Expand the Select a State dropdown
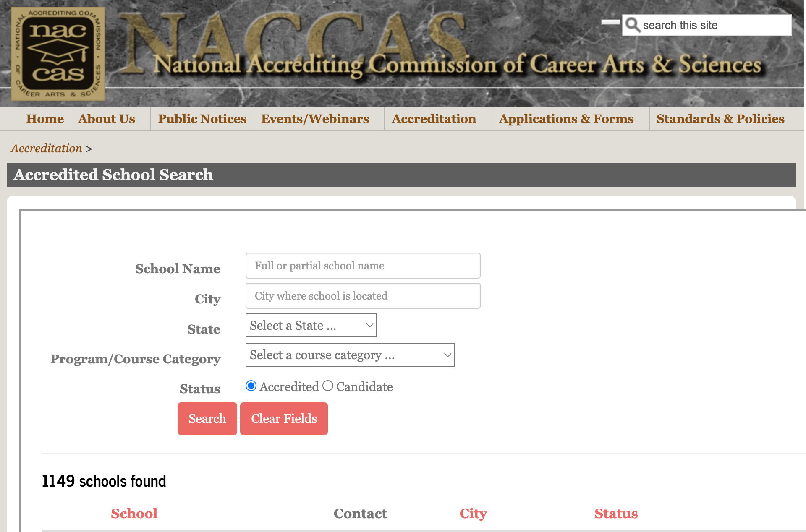 (x=311, y=325)
